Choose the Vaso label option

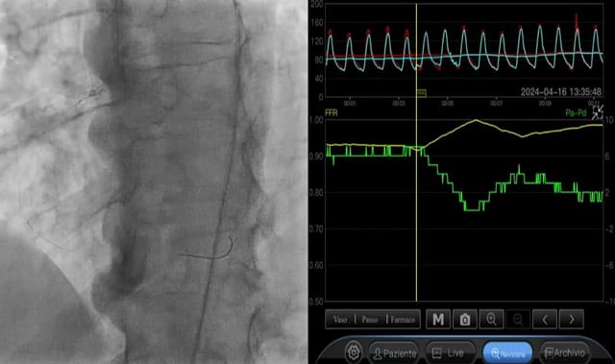[340, 319]
